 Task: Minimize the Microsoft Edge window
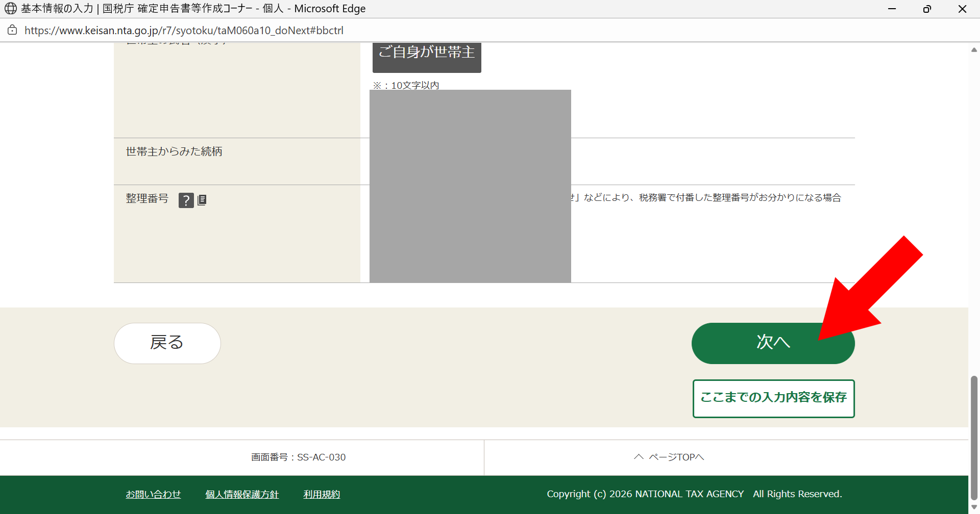pos(892,9)
